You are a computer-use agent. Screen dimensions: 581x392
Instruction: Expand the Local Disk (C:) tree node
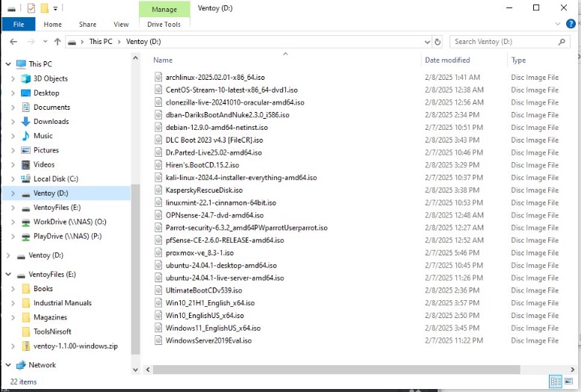(13, 179)
